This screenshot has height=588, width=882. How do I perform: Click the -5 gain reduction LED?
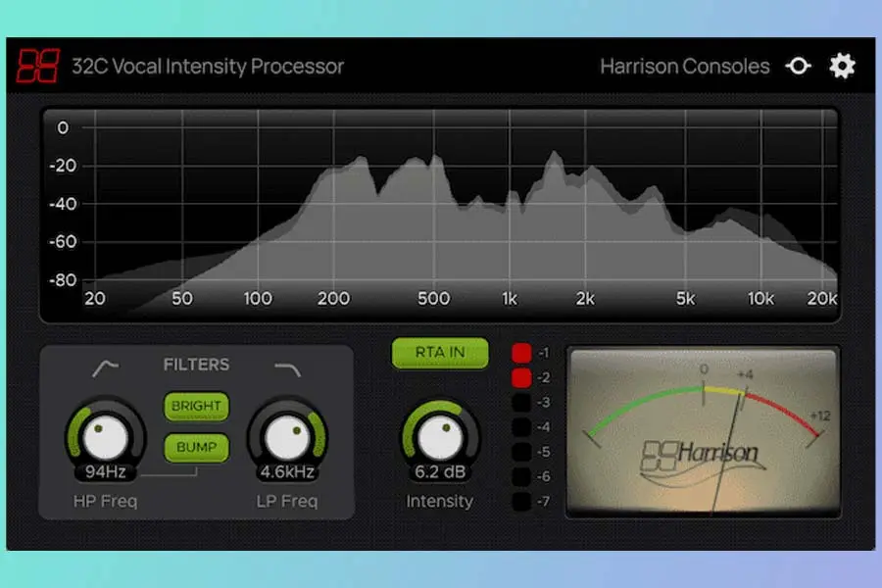pyautogui.click(x=521, y=452)
